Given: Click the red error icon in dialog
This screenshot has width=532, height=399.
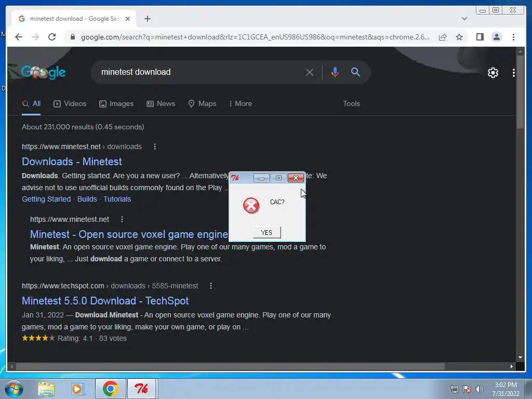Looking at the screenshot, I should coord(251,206).
